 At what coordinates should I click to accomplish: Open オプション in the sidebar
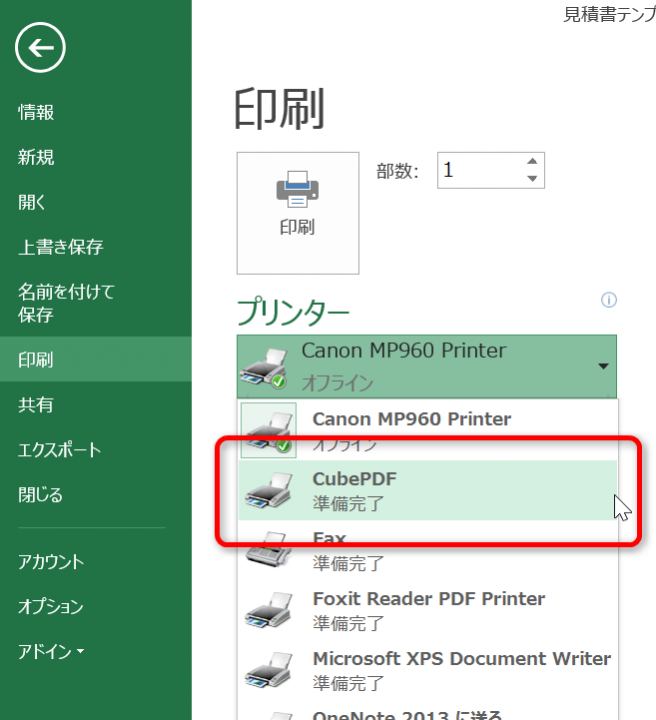50,607
